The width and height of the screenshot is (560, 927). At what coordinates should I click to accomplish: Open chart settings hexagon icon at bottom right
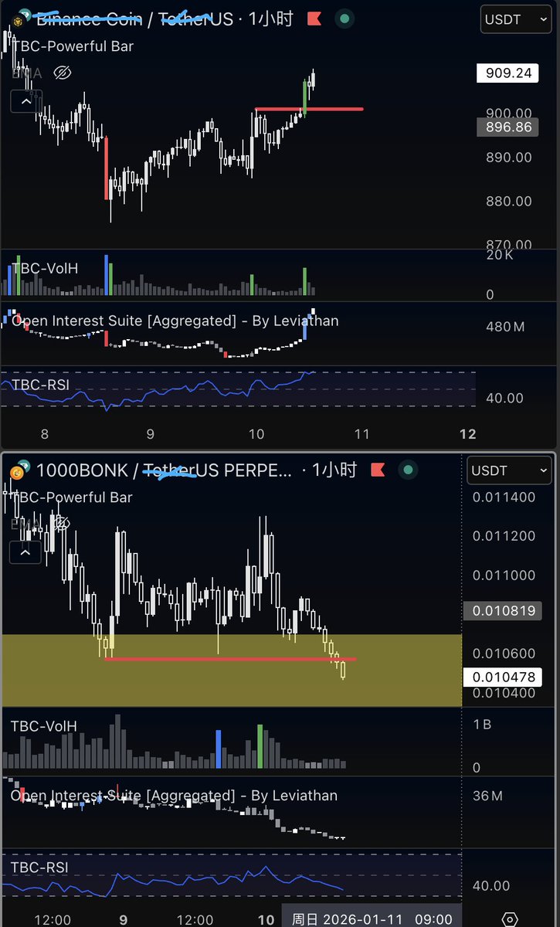tap(510, 919)
